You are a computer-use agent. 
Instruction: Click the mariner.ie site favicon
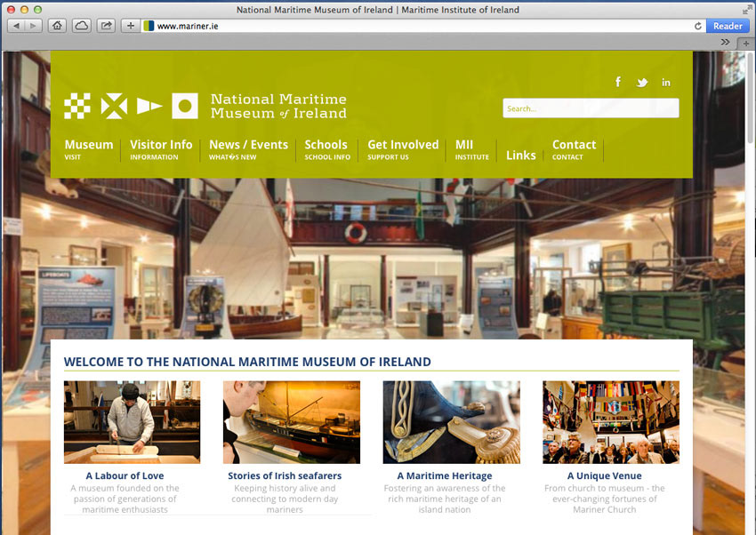[x=149, y=26]
